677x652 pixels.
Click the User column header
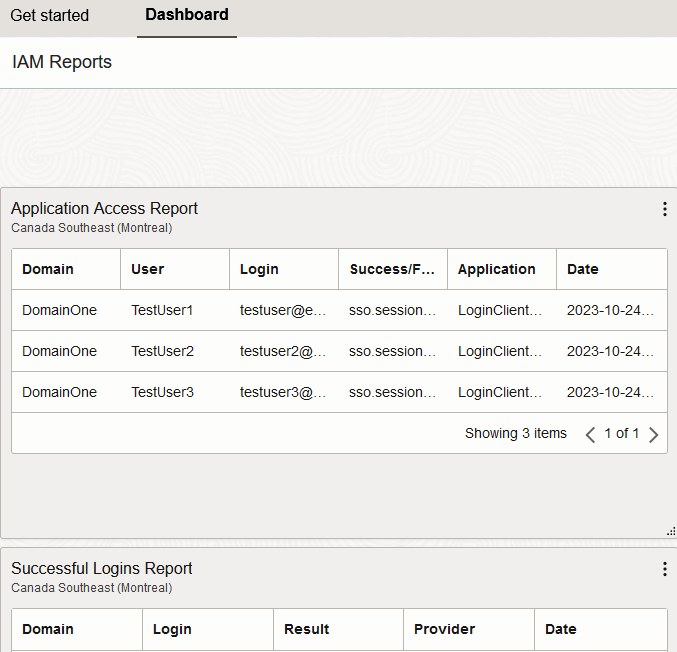175,269
